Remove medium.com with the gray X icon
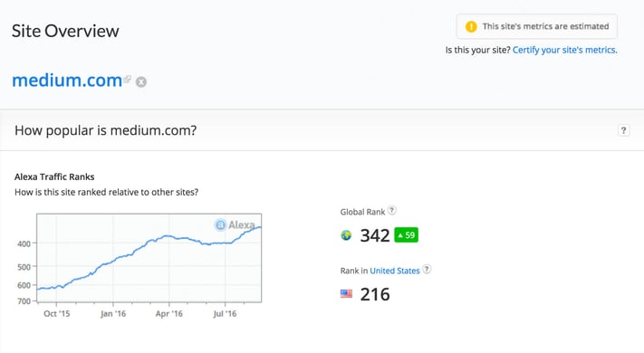Screen dimensions: 644x353 pyautogui.click(x=141, y=82)
